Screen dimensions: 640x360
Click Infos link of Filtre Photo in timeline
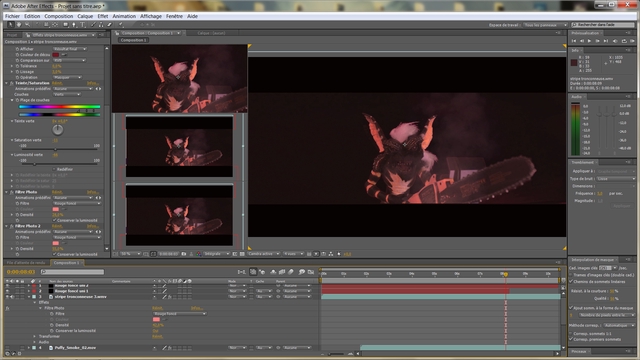197,308
